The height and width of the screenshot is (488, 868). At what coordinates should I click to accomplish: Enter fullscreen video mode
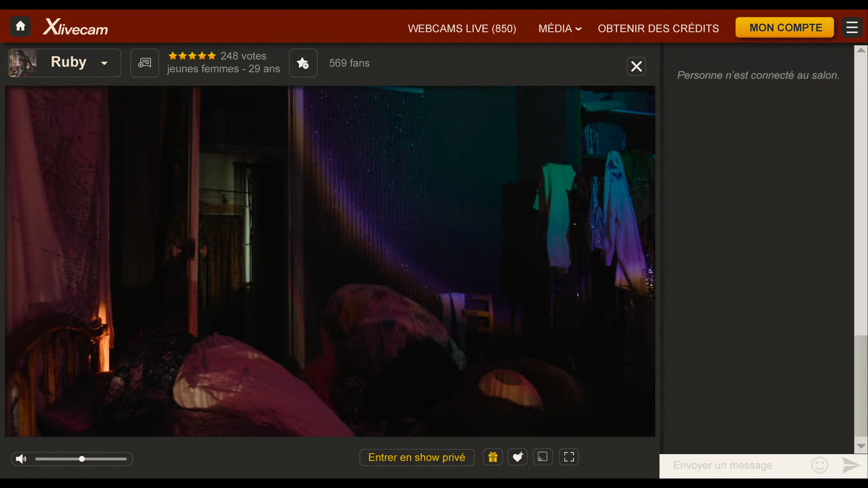click(569, 457)
